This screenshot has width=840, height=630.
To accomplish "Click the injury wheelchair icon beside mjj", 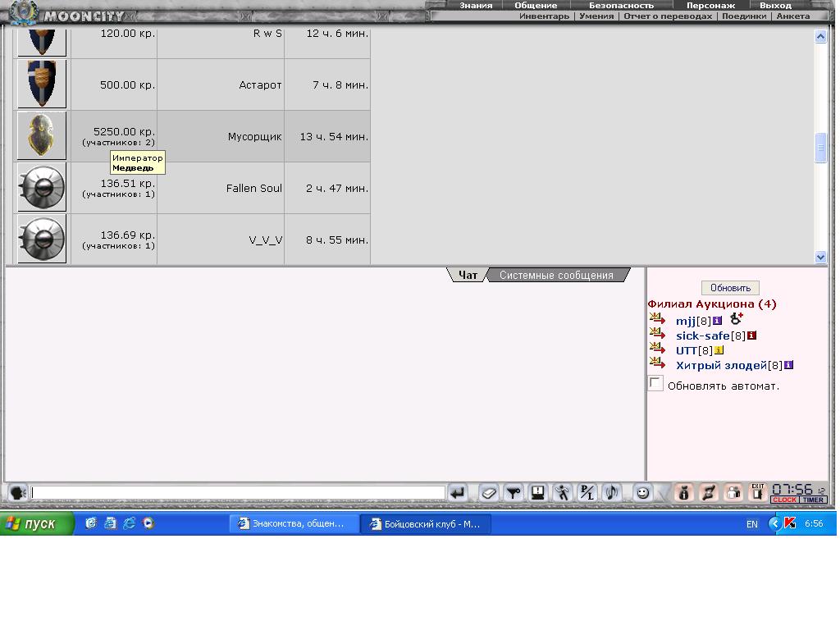I will pos(737,319).
